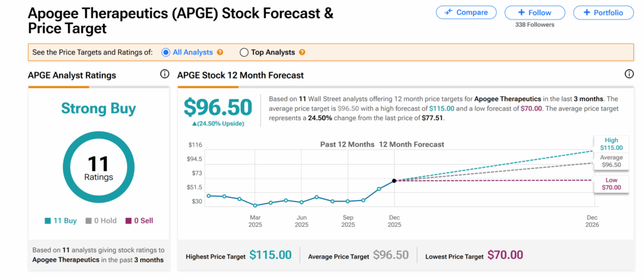Click the question mark icon next to All Analysts
The image size is (644, 279).
point(220,53)
